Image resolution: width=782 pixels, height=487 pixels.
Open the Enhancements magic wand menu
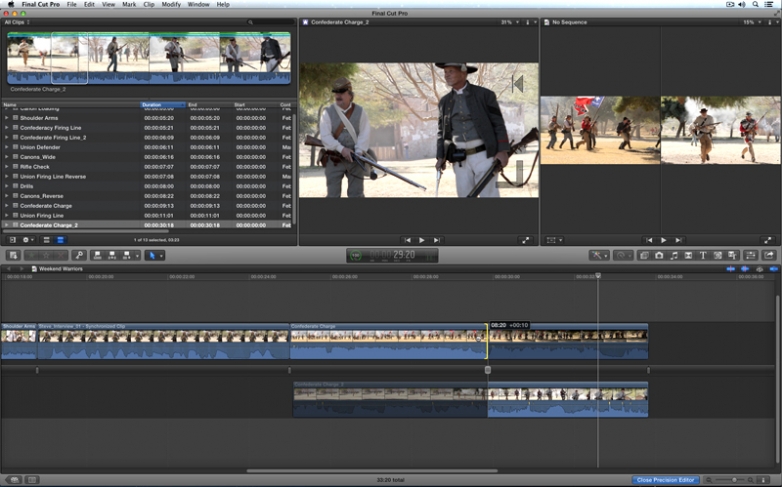599,255
